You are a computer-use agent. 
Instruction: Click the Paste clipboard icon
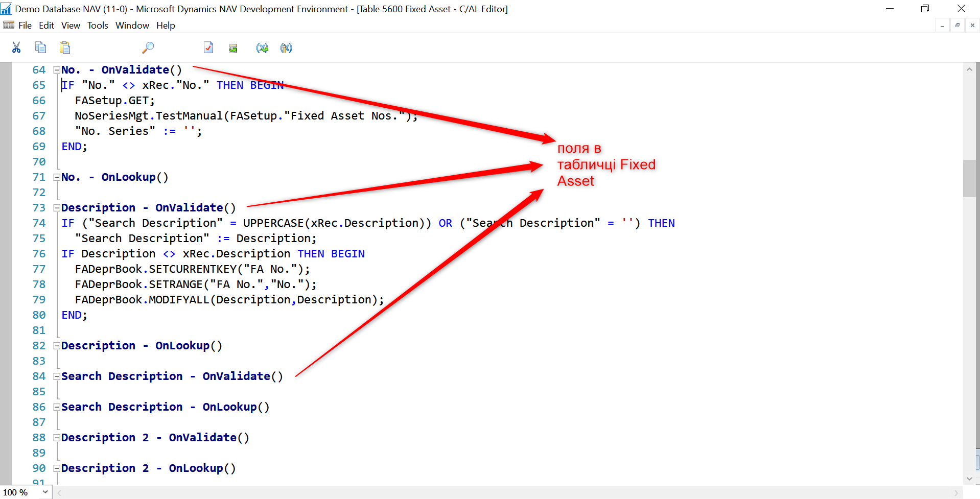tap(65, 48)
